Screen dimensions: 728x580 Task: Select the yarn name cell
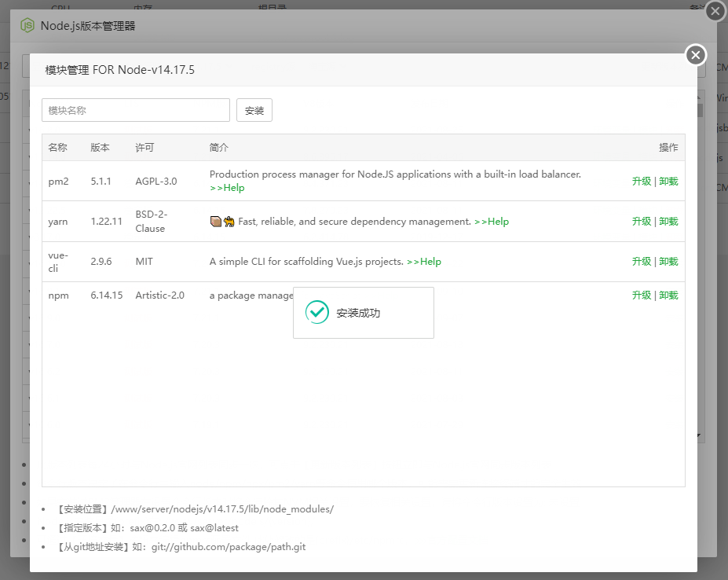[58, 222]
